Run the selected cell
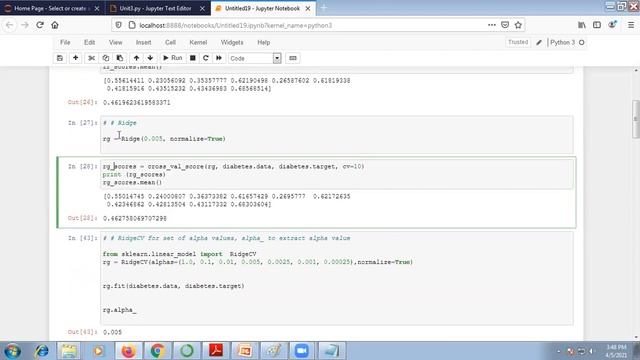This screenshot has width=640, height=360. tap(173, 58)
